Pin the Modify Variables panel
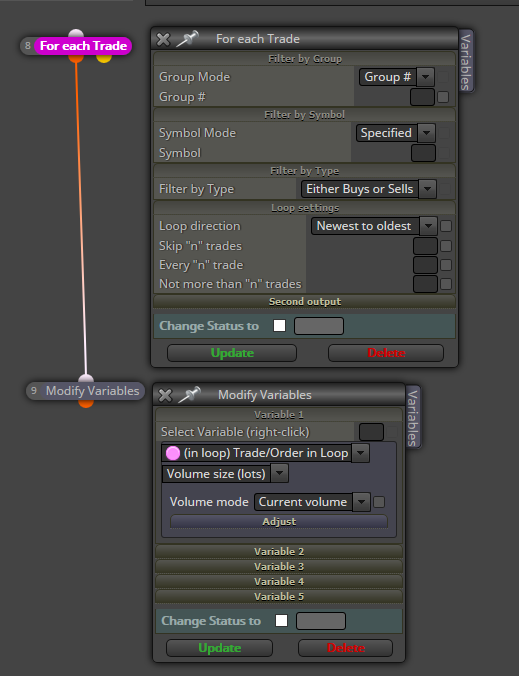 (x=189, y=394)
